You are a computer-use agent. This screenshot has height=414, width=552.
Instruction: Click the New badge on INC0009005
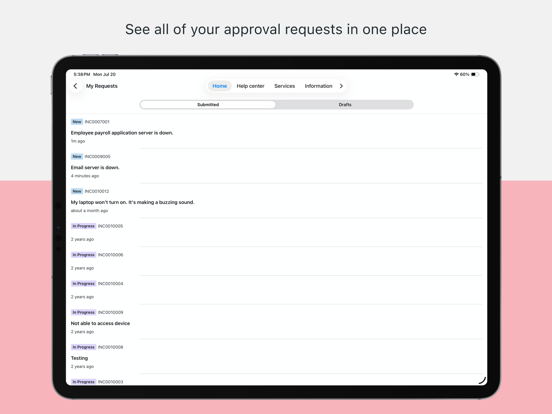coord(77,156)
